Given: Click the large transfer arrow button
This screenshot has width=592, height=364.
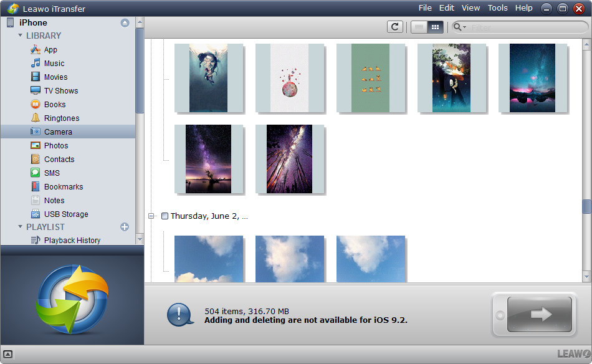Looking at the screenshot, I should point(540,315).
